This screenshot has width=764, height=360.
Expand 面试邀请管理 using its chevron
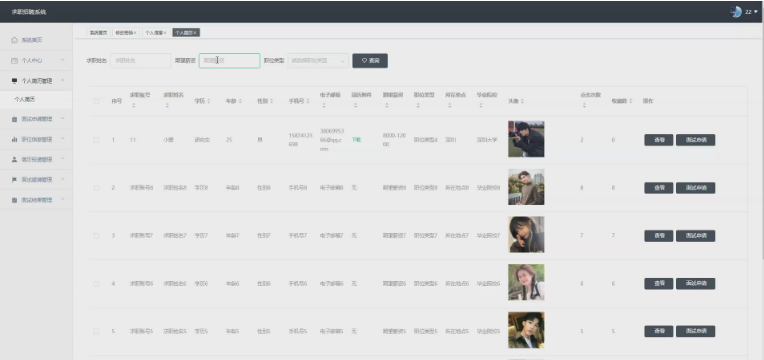(x=63, y=179)
